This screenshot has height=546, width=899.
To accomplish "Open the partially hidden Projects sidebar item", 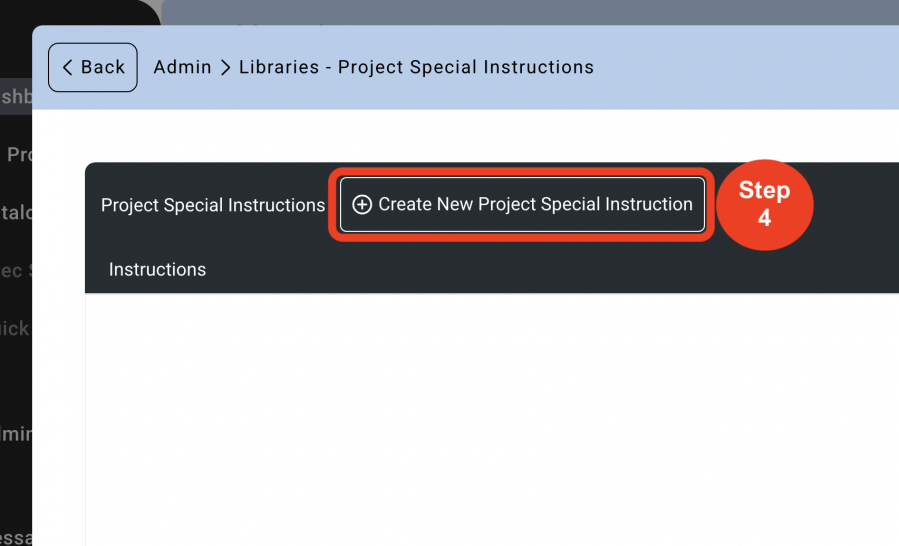I will (x=19, y=154).
